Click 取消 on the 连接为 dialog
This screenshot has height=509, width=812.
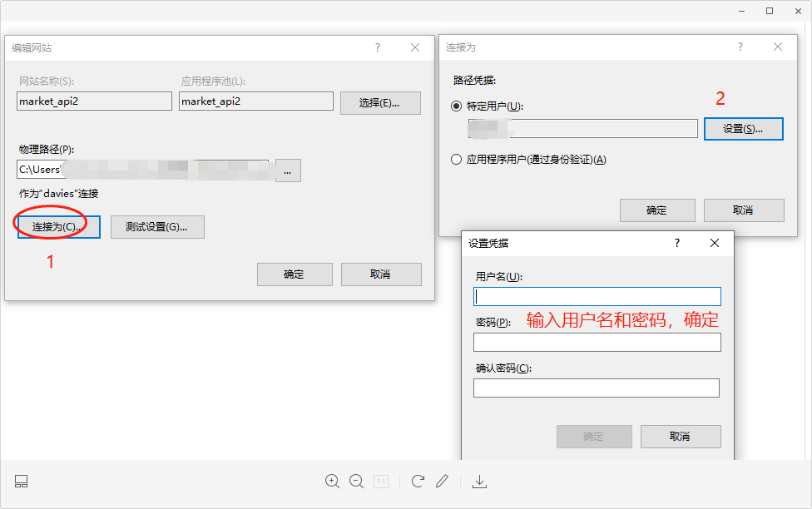point(743,210)
